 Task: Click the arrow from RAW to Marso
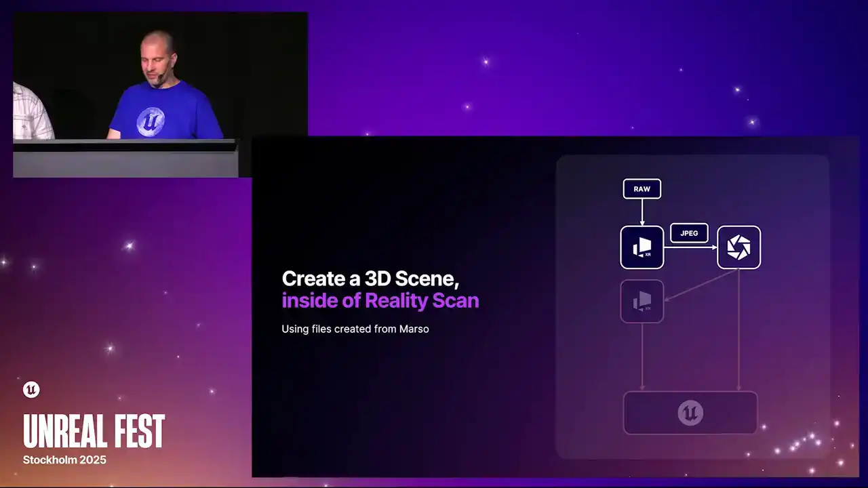click(642, 212)
